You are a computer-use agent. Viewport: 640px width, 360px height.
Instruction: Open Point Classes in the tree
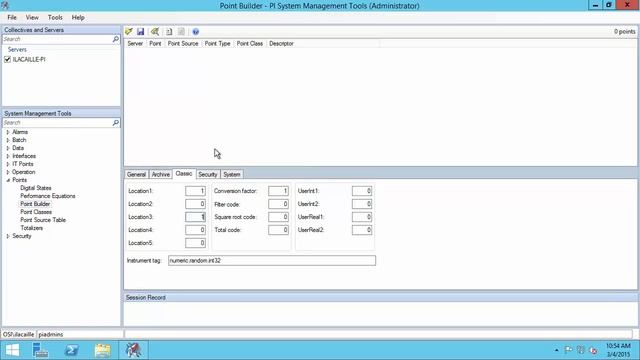tap(36, 212)
